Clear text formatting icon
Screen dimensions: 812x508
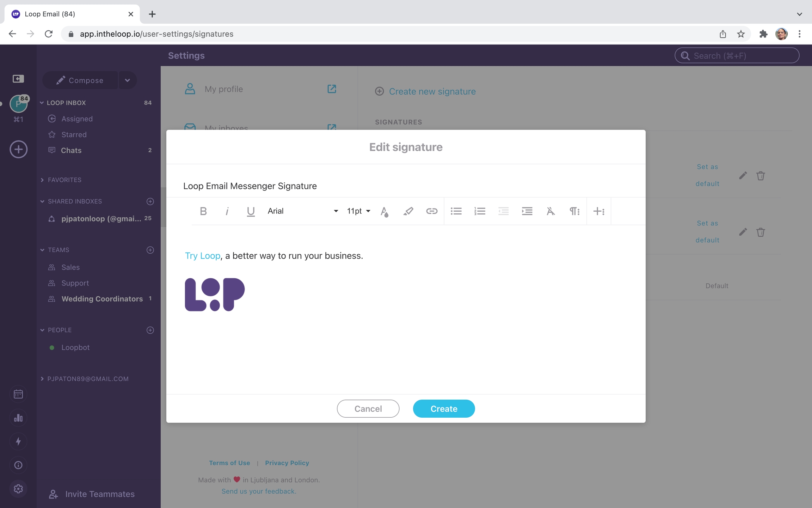click(550, 211)
